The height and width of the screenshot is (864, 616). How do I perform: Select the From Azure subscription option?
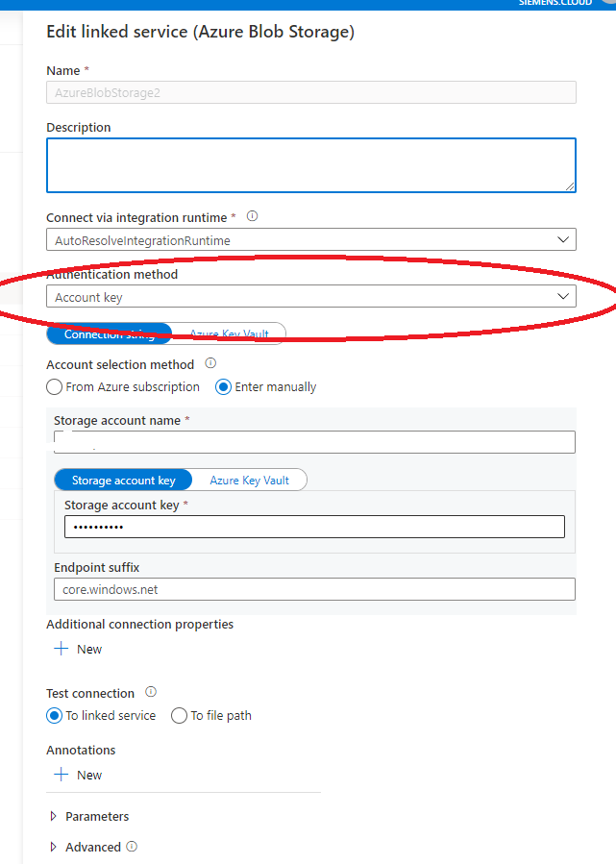click(x=55, y=386)
